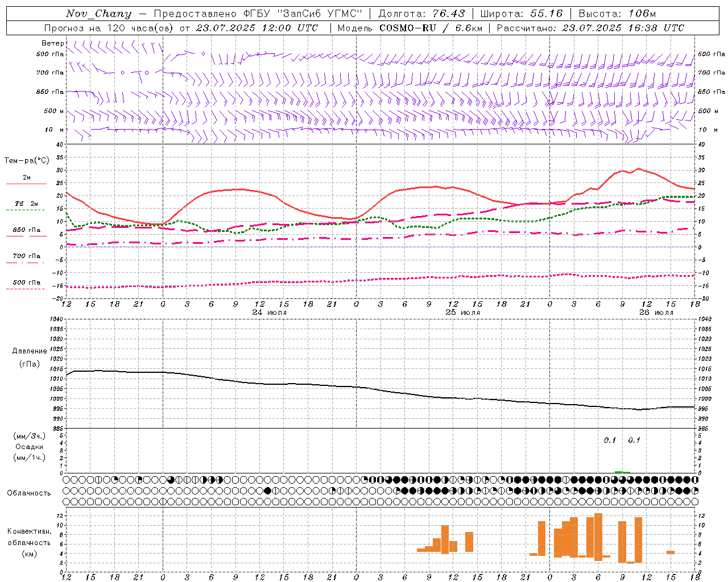Click the station name Nov_Chany in the header
The height and width of the screenshot is (582, 728).
pyautogui.click(x=98, y=14)
